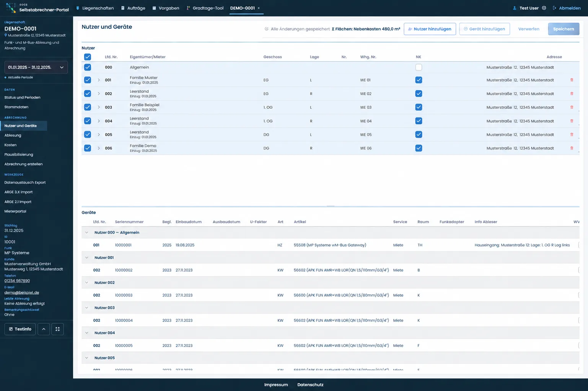Open the Liegenschaften tab
The width and height of the screenshot is (588, 391).
click(95, 8)
